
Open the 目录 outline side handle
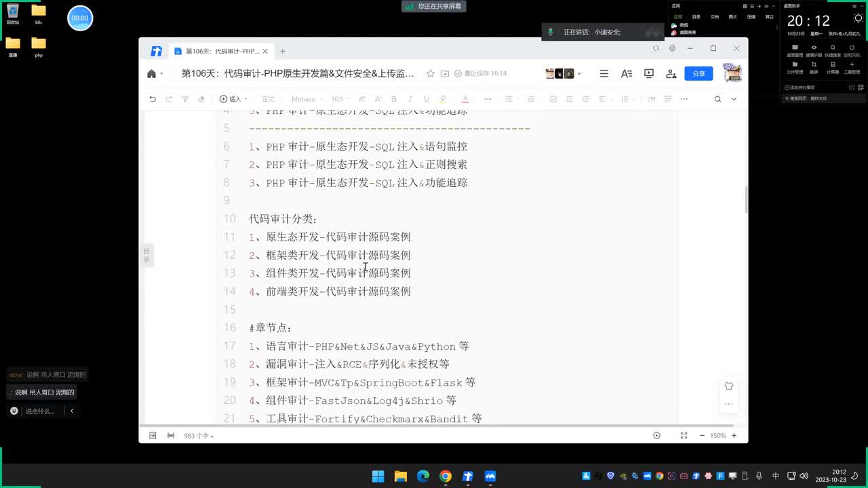click(x=146, y=256)
